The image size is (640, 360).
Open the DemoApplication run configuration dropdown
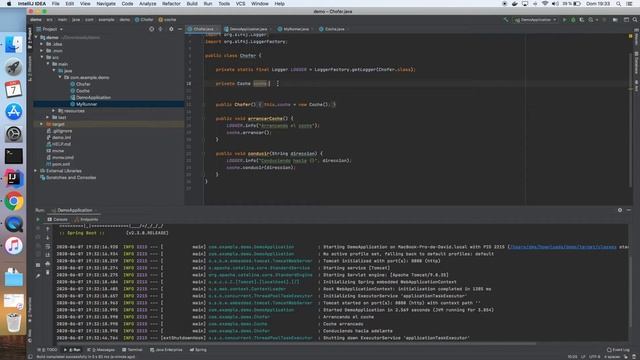536,20
